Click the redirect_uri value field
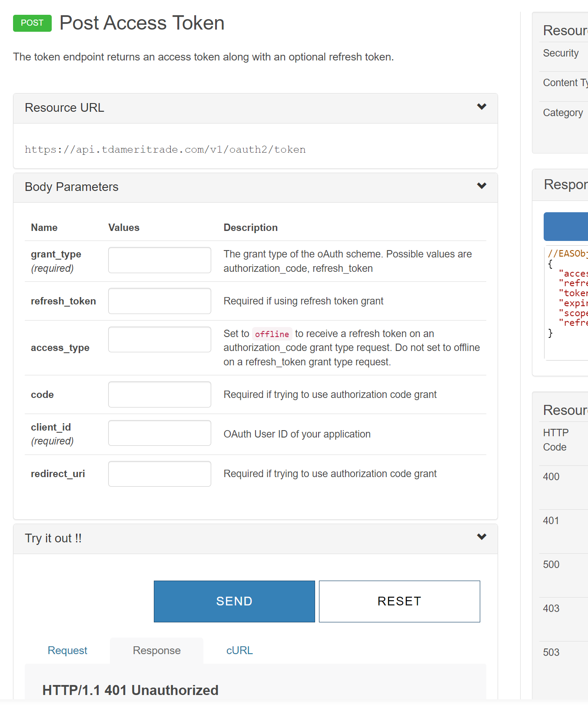The image size is (588, 705). click(x=159, y=474)
